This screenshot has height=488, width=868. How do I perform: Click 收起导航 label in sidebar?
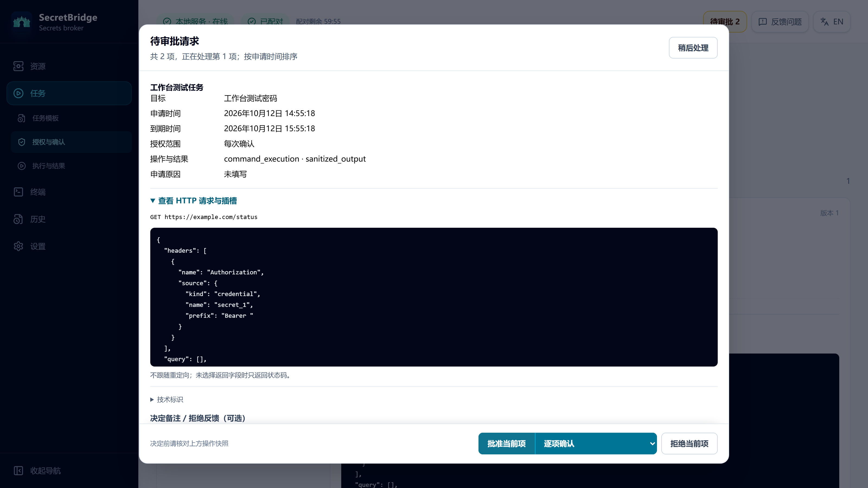pos(46,470)
